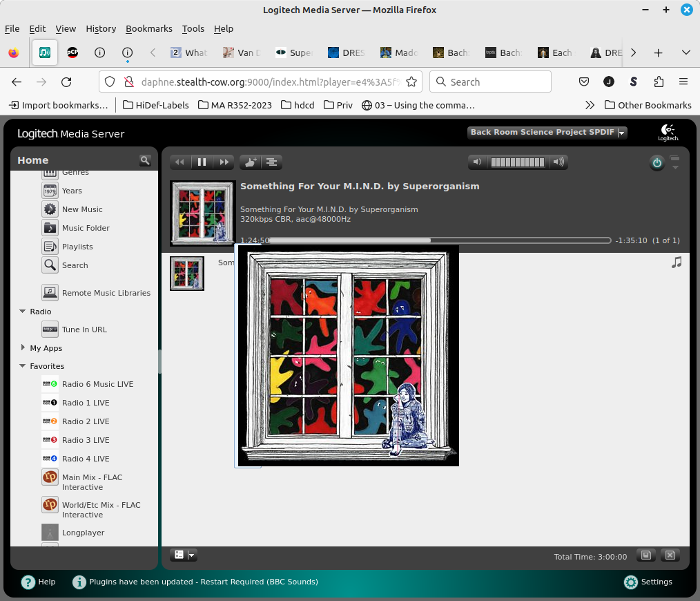Open Firefox application hamburger menu
The image size is (700, 601).
683,82
